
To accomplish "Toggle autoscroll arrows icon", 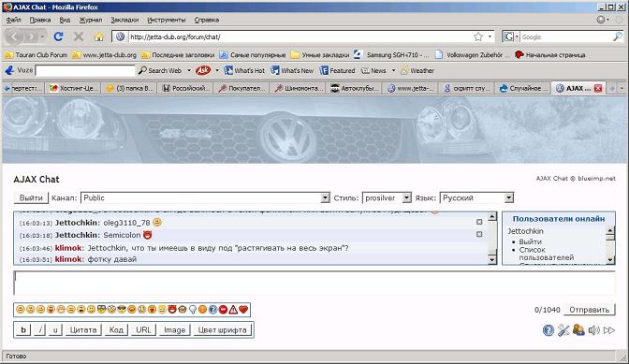I will 609,330.
